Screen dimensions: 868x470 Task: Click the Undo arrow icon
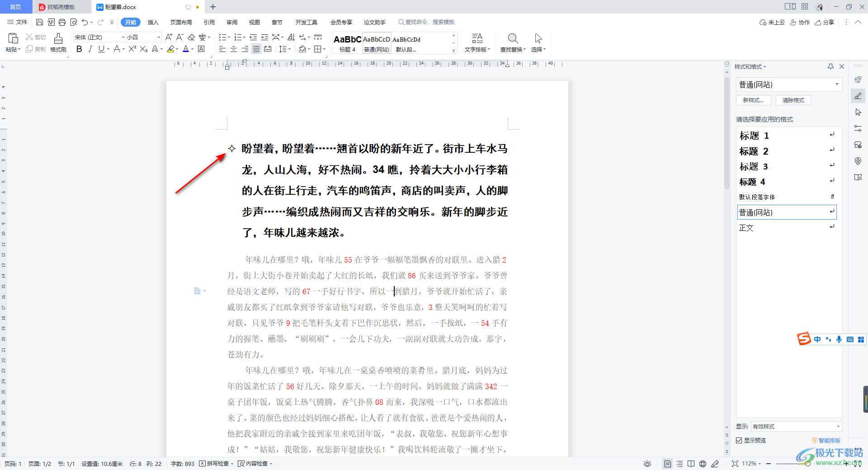coord(85,22)
